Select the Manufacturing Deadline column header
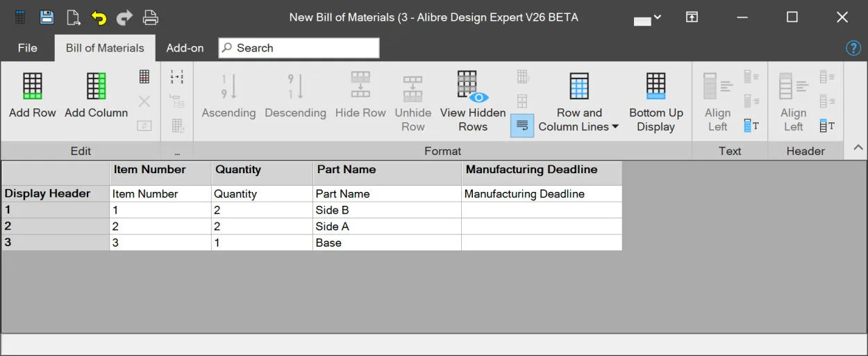This screenshot has height=356, width=868. (x=542, y=173)
